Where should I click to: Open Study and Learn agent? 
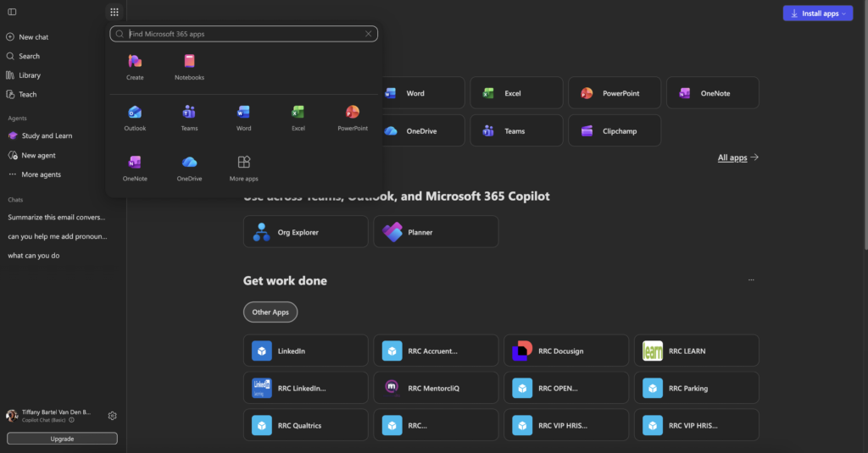click(x=41, y=135)
